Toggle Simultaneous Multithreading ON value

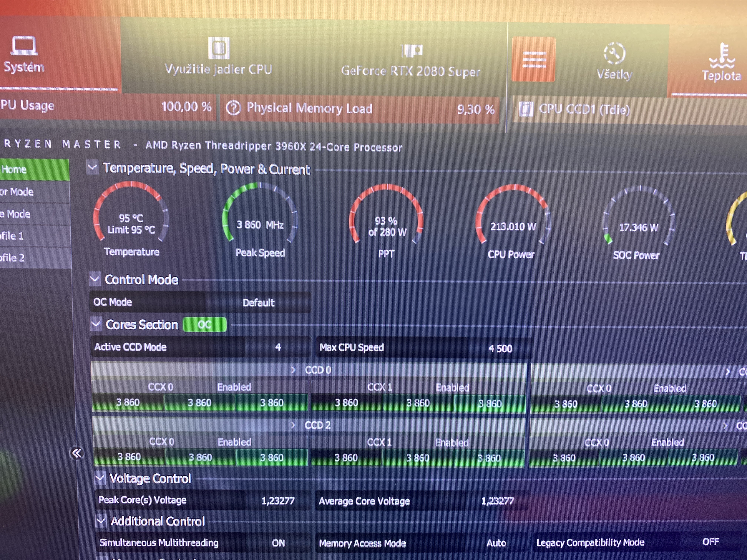(278, 543)
